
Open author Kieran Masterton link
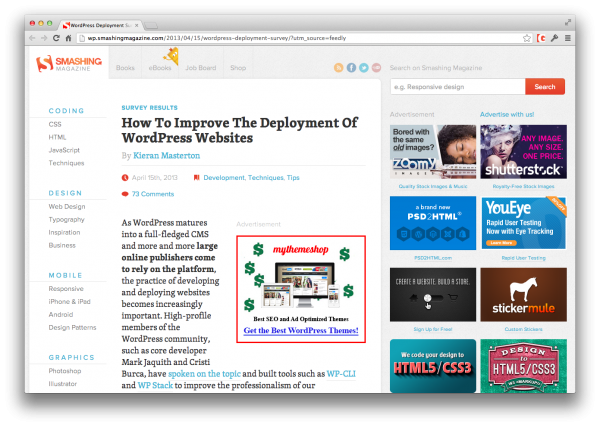[x=166, y=156]
